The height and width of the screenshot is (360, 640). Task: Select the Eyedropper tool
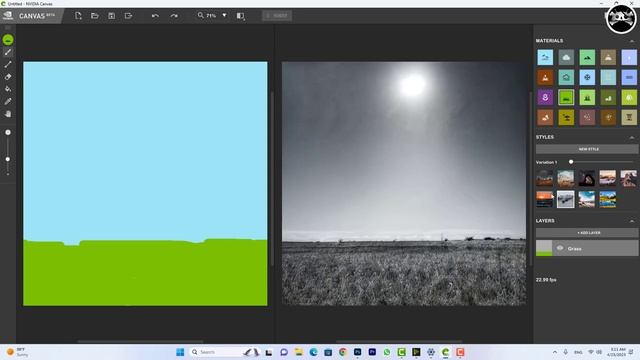tap(8, 101)
